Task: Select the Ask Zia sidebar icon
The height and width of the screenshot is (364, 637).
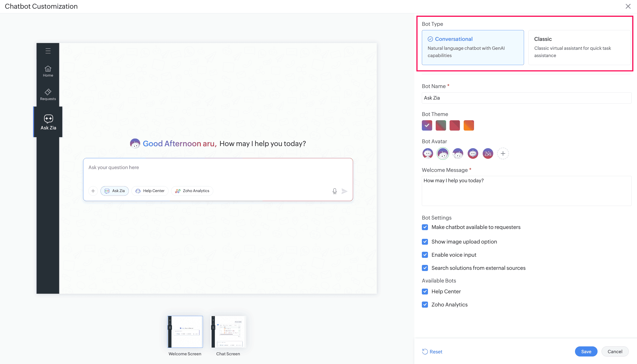Action: [x=48, y=122]
